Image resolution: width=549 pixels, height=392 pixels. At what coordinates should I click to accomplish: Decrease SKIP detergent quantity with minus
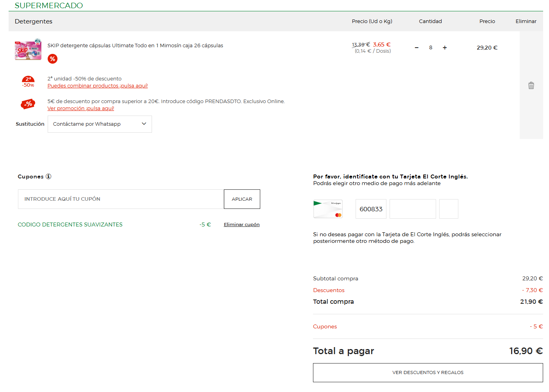pos(417,48)
